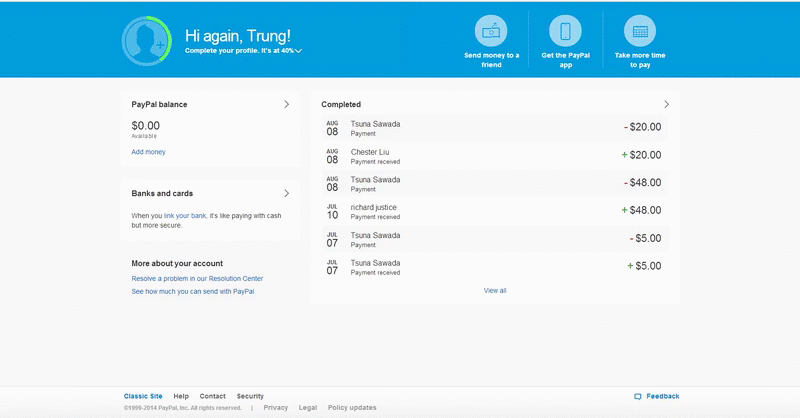This screenshot has height=418, width=800.
Task: Open See how much you can send link
Action: tap(193, 291)
